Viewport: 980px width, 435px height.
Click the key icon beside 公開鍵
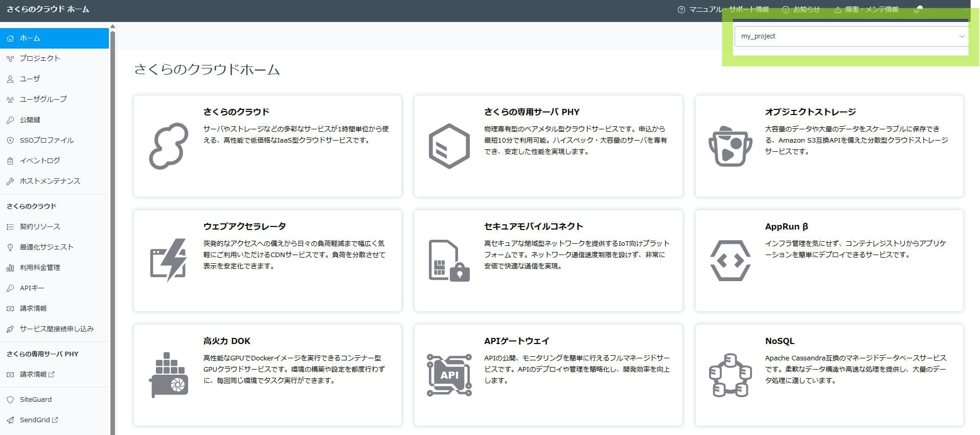(x=10, y=120)
